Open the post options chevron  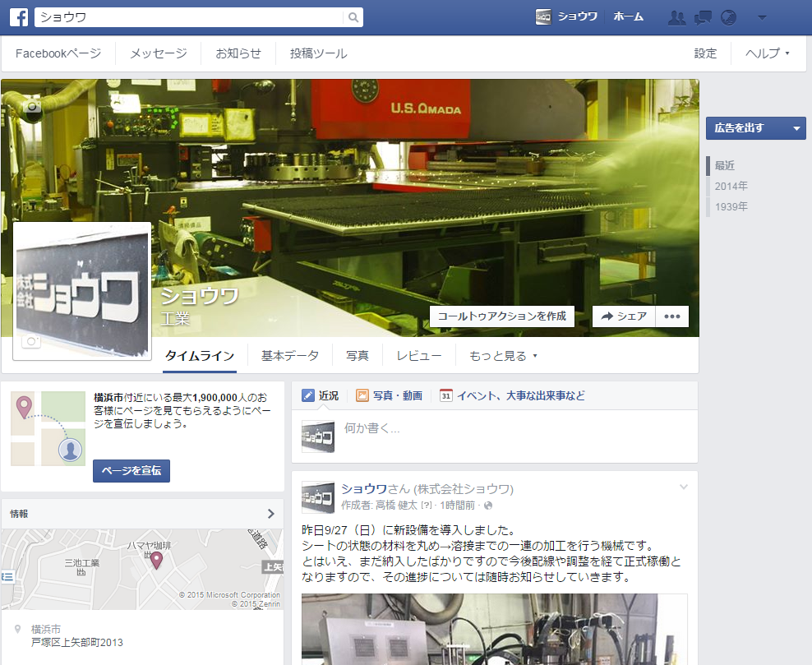684,487
